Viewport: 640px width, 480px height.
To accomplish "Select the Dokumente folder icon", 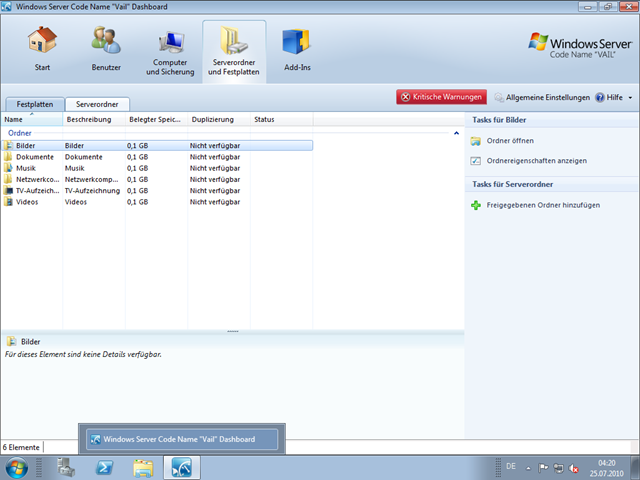I will [8, 157].
